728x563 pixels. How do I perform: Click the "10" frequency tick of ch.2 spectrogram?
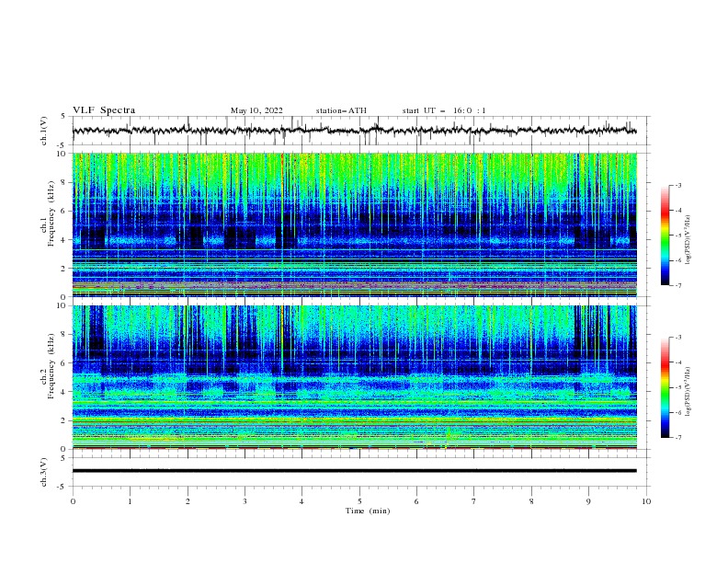(x=62, y=305)
